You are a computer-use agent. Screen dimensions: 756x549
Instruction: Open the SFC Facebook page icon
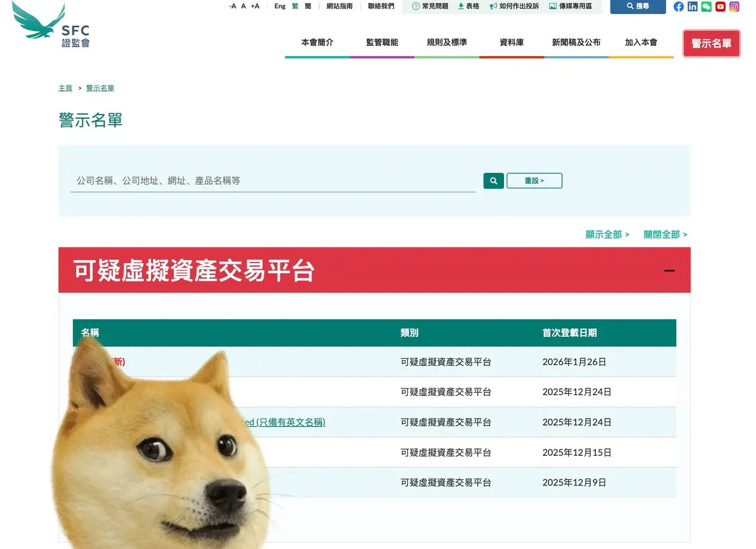(679, 6)
